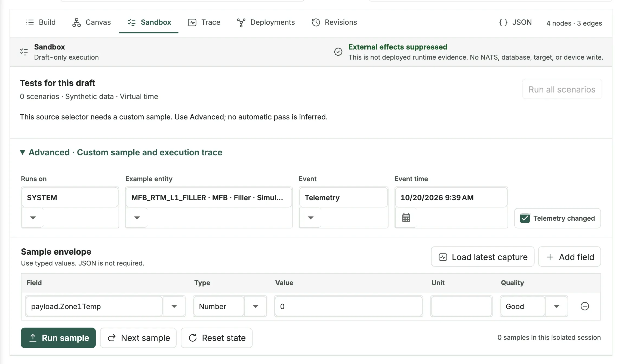Open the Example entity dropdown arrow
622x364 pixels.
137,218
